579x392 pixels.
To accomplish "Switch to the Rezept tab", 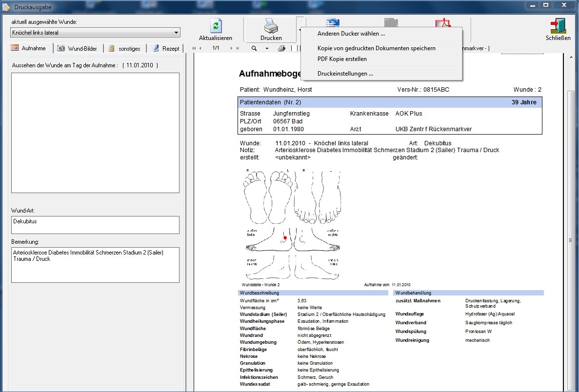I will [x=165, y=48].
